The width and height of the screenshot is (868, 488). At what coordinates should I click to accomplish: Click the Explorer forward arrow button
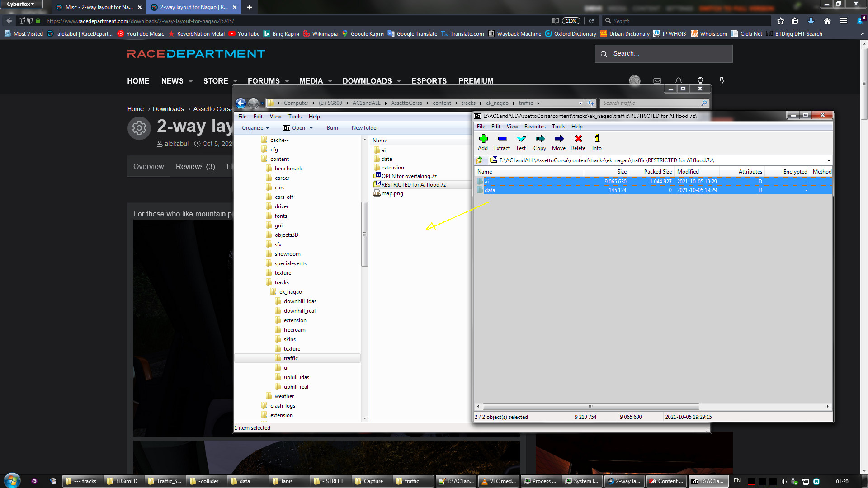pos(254,103)
